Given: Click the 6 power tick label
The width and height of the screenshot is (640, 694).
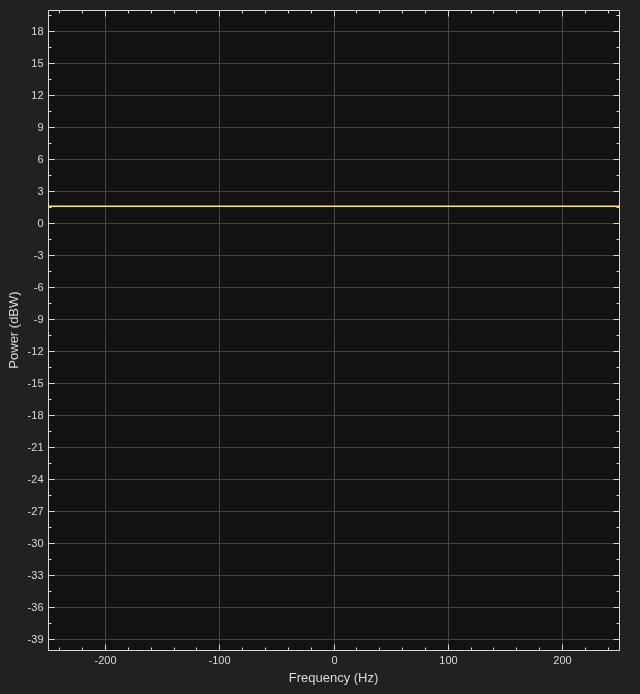Looking at the screenshot, I should (41, 159).
